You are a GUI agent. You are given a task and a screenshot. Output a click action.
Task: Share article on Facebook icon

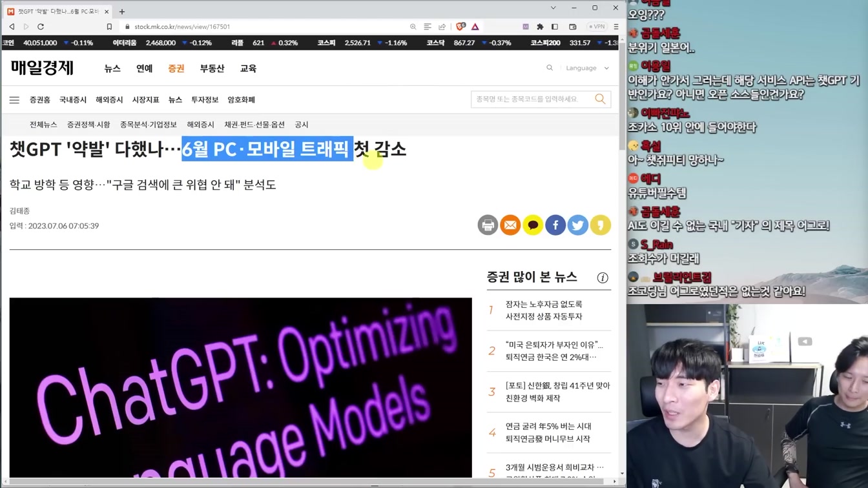tap(555, 225)
